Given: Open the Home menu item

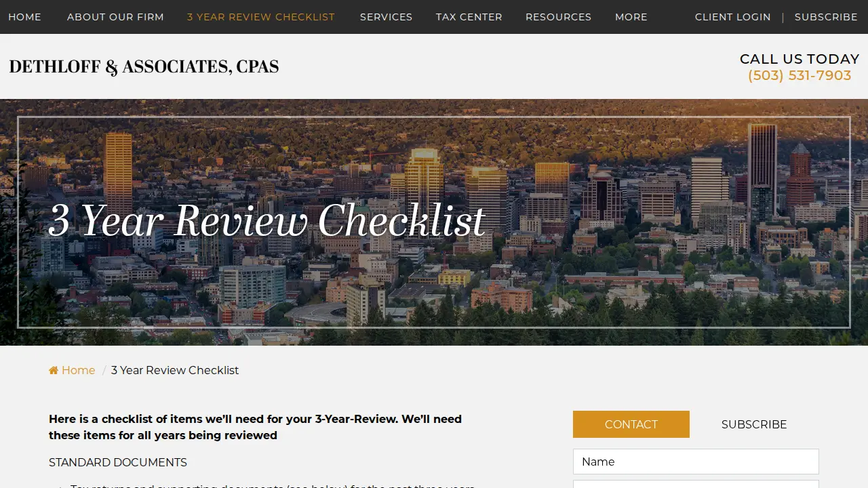Looking at the screenshot, I should pos(24,17).
